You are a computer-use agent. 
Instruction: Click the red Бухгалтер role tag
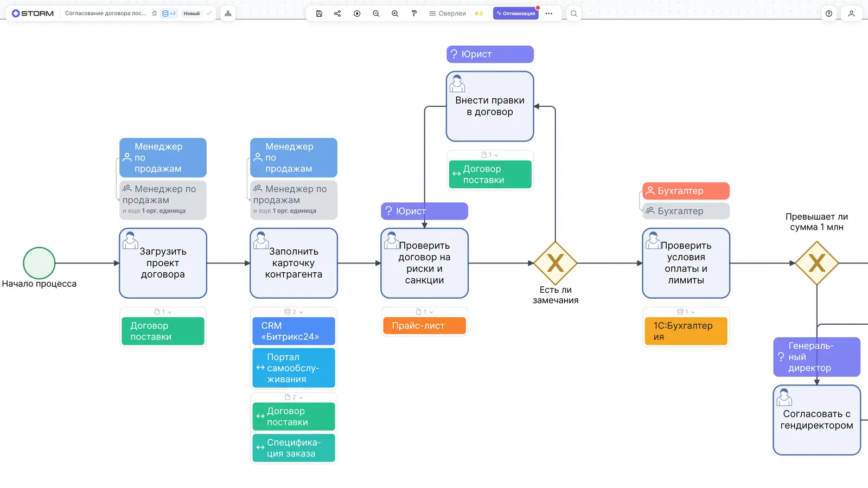coord(686,191)
